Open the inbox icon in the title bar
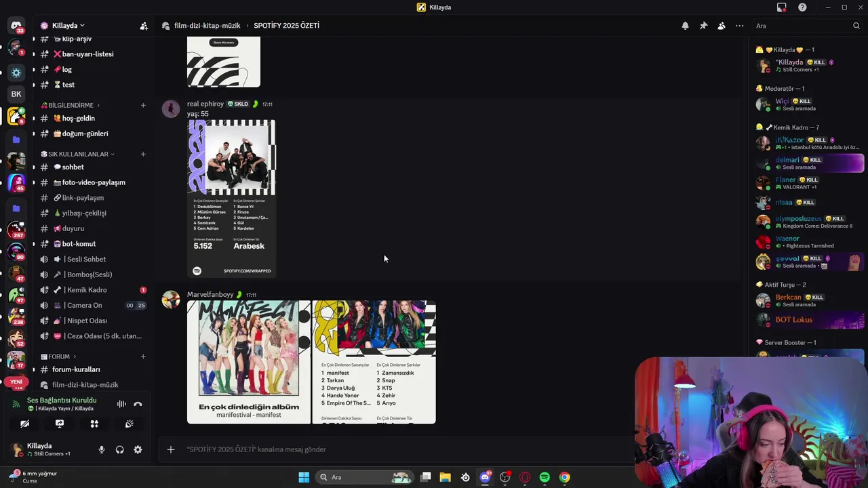The height and width of the screenshot is (488, 868). (782, 7)
